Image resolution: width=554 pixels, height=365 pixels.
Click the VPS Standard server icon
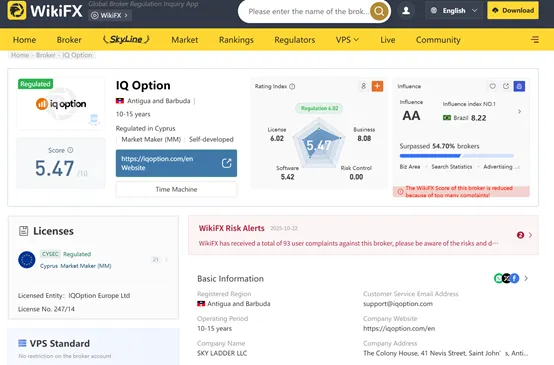(22, 343)
